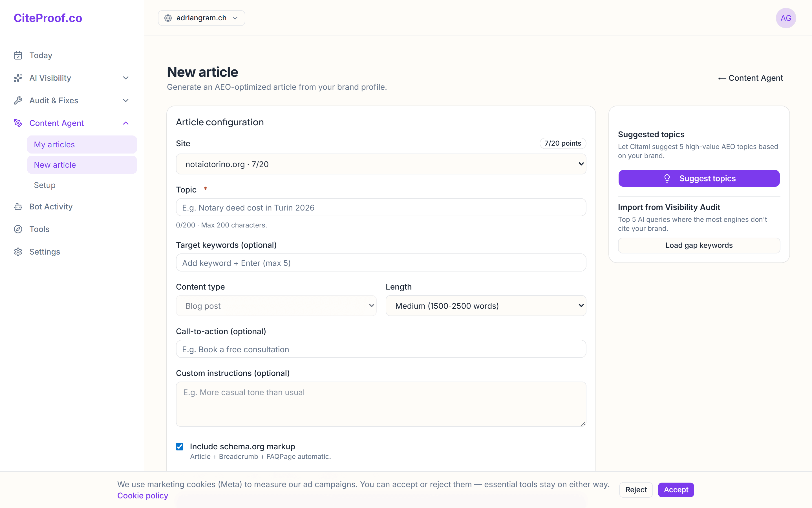The image size is (812, 508).
Task: Focus the Topic input field
Action: 381,207
